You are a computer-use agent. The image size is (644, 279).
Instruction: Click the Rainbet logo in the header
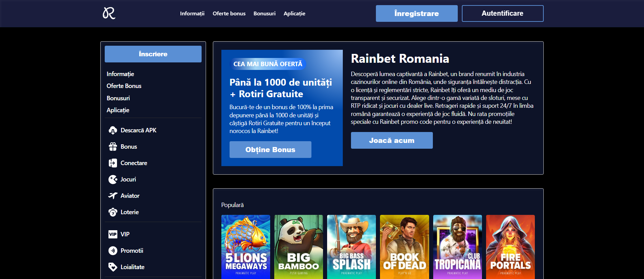(x=109, y=13)
